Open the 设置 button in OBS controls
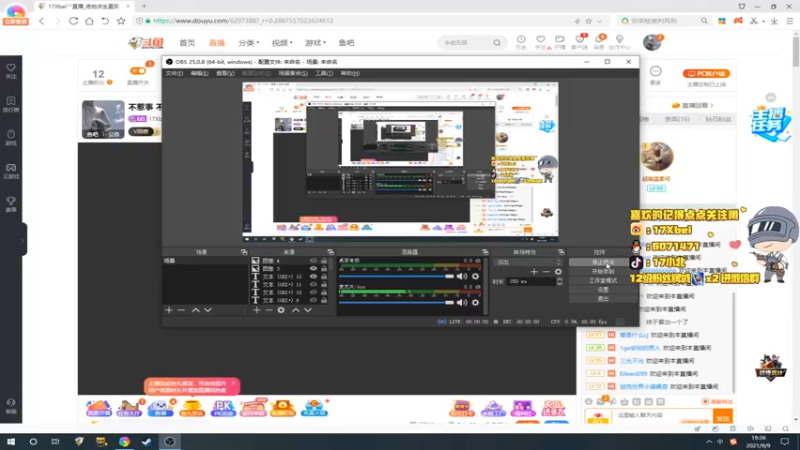Viewport: 800px width, 450px height. (x=603, y=290)
